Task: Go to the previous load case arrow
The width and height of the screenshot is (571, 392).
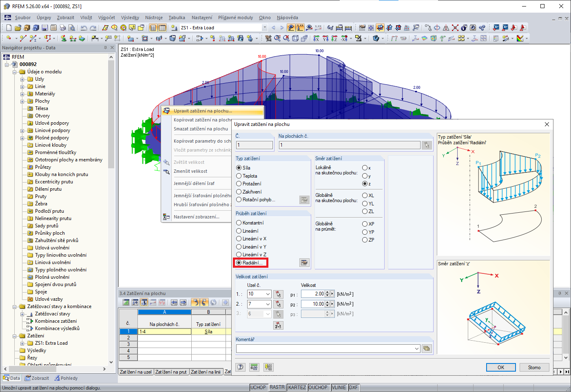Action: [273, 28]
